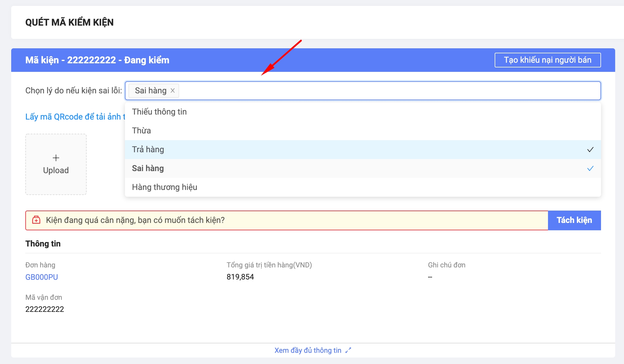The width and height of the screenshot is (624, 364).
Task: Toggle the blue checkmark on Sai hàng
Action: point(590,168)
